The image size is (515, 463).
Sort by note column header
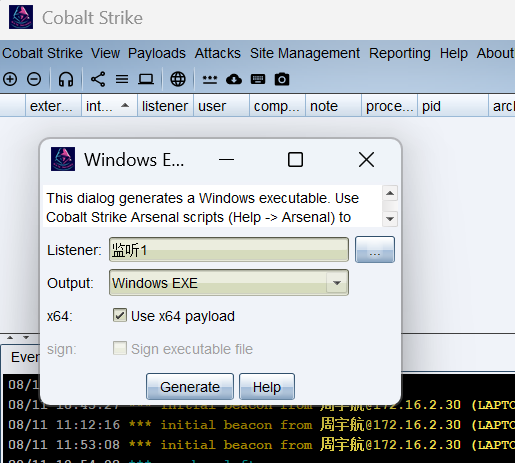(x=333, y=106)
